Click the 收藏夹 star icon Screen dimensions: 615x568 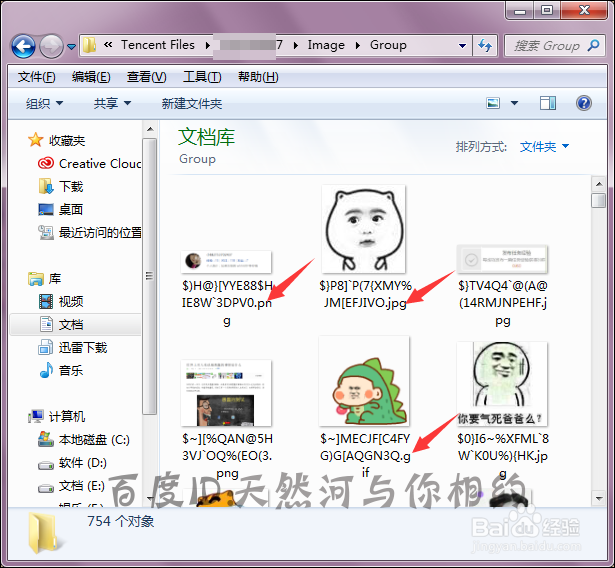point(35,140)
